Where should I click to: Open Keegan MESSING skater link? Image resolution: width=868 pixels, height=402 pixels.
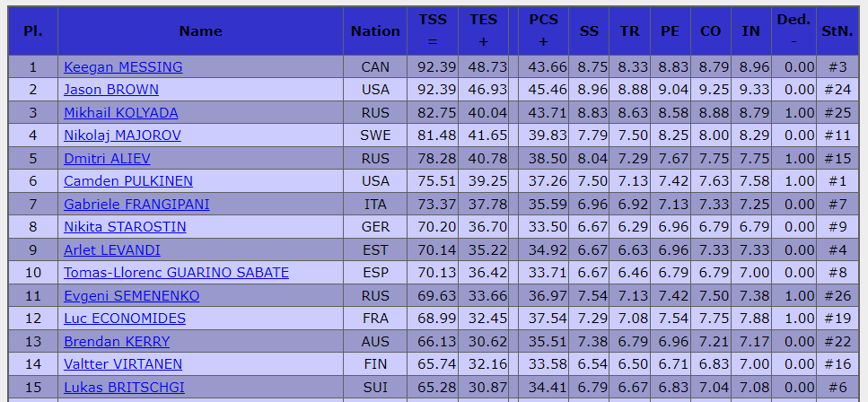click(x=123, y=67)
